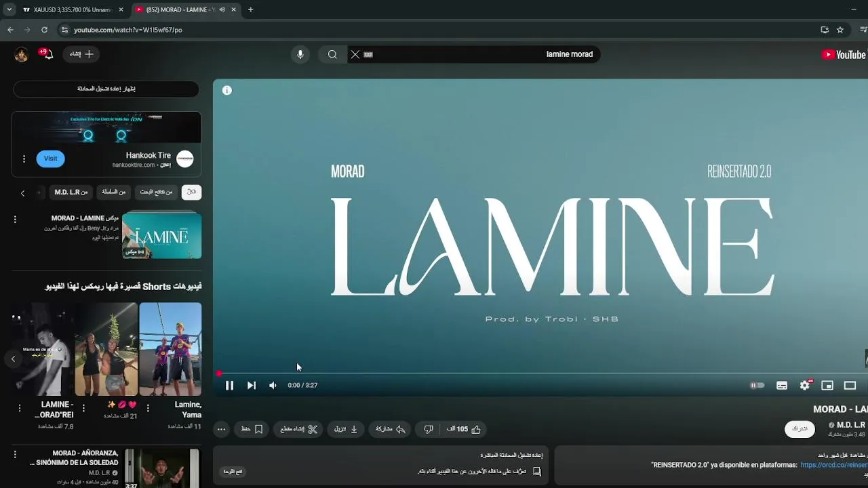Click the address bar URL
This screenshot has width=868, height=488.
pyautogui.click(x=128, y=30)
